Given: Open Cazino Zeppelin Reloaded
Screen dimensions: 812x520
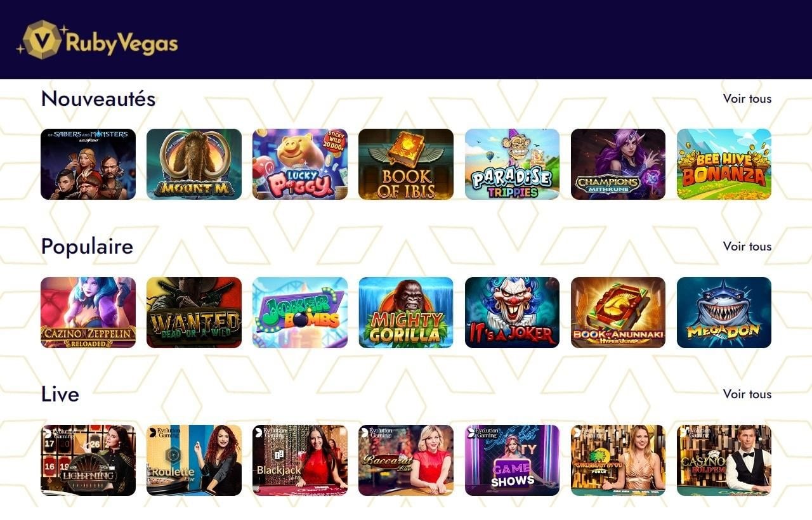Looking at the screenshot, I should pyautogui.click(x=88, y=313).
